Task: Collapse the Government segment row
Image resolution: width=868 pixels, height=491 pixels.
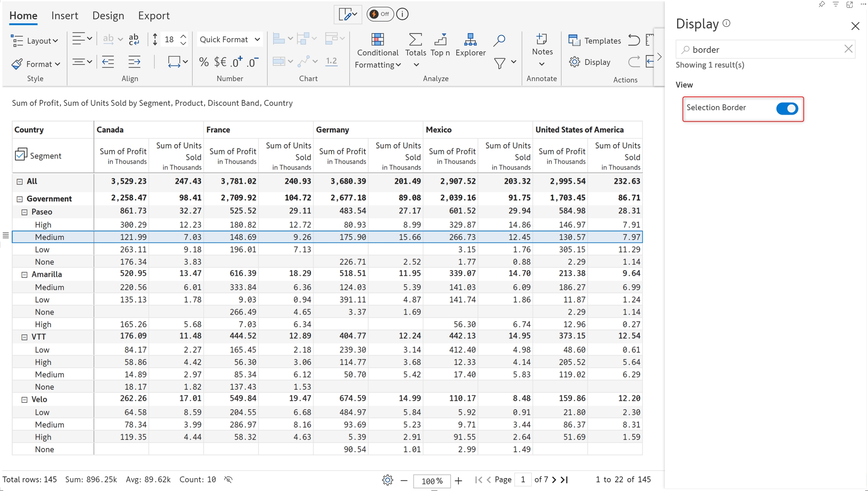Action: pos(20,199)
